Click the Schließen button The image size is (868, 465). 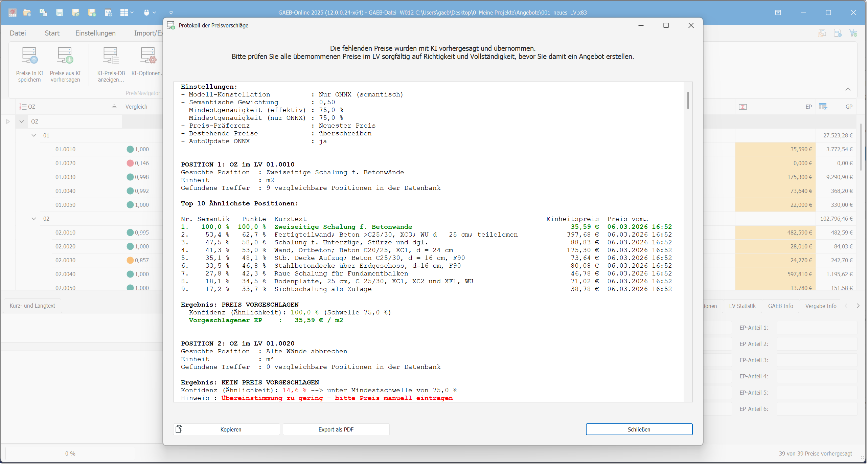639,429
